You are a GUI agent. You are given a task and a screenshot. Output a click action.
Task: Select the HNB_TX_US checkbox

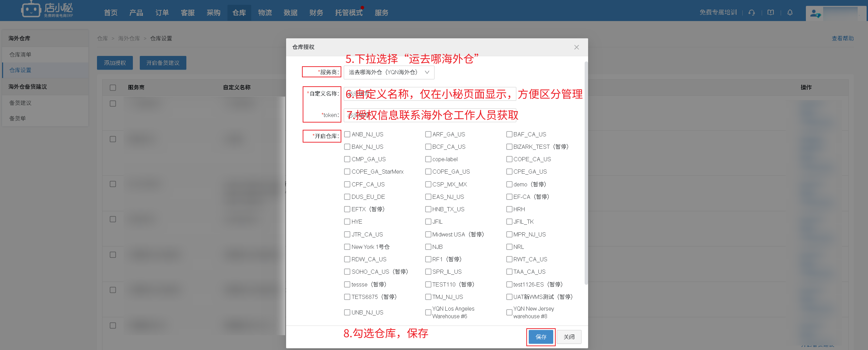pos(428,209)
